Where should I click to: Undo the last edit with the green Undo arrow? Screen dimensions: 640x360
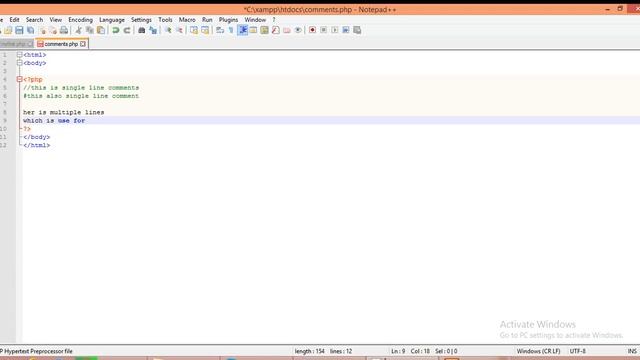(116, 30)
